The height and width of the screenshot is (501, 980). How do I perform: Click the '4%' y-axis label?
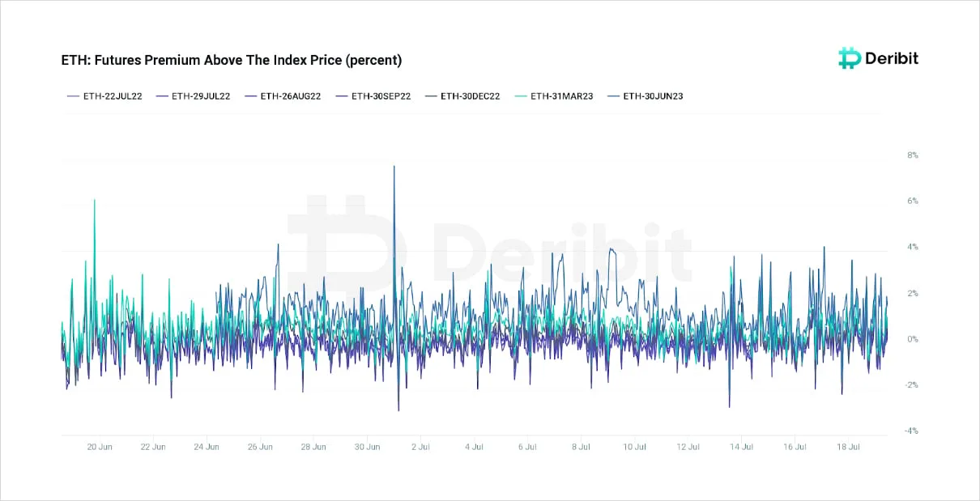[912, 247]
